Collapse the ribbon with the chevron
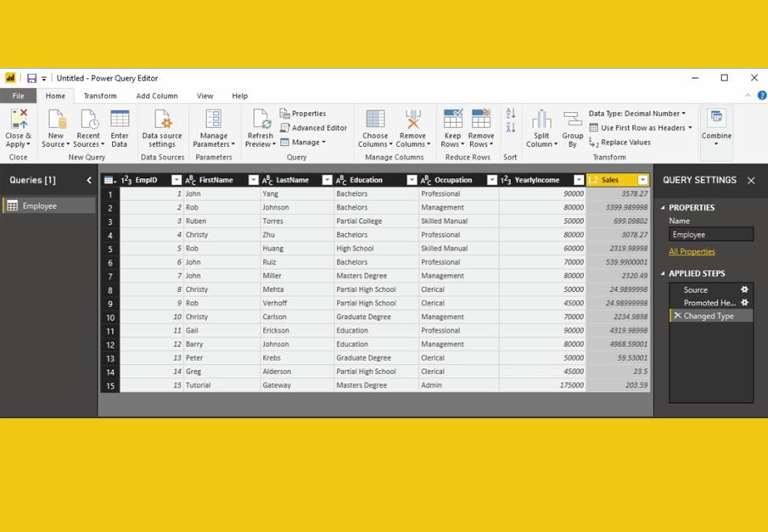768x532 pixels. 748,96
